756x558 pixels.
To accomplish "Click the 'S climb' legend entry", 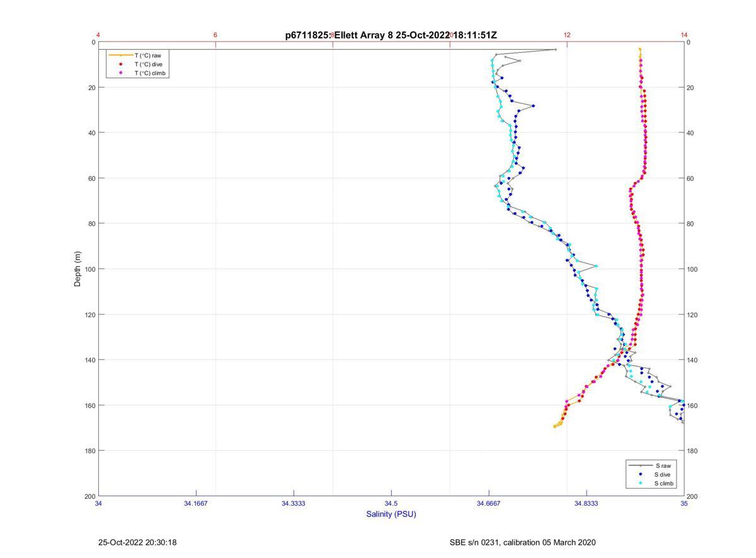I will (x=664, y=484).
